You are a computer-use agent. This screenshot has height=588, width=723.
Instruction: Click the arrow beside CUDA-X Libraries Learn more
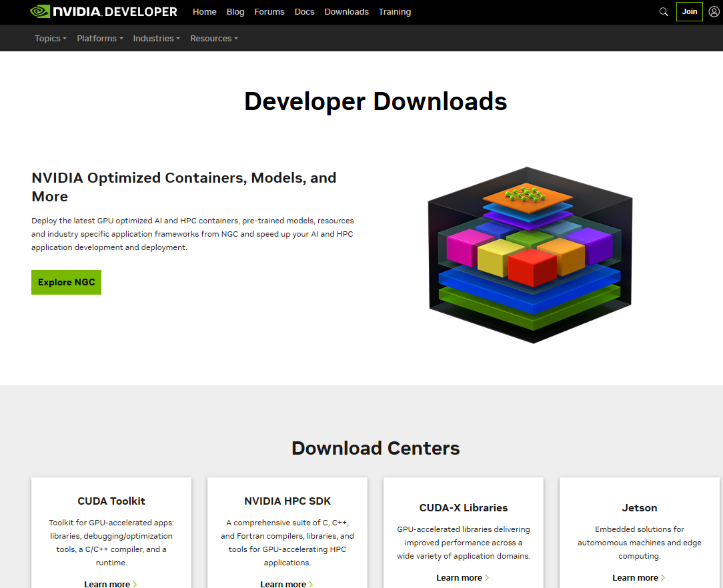[487, 578]
